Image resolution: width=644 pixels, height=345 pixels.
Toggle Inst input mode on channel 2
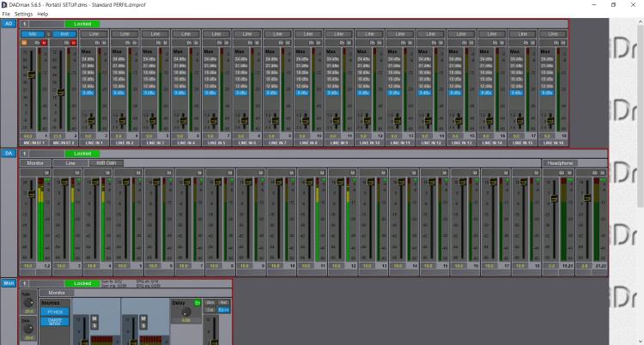[x=64, y=33]
